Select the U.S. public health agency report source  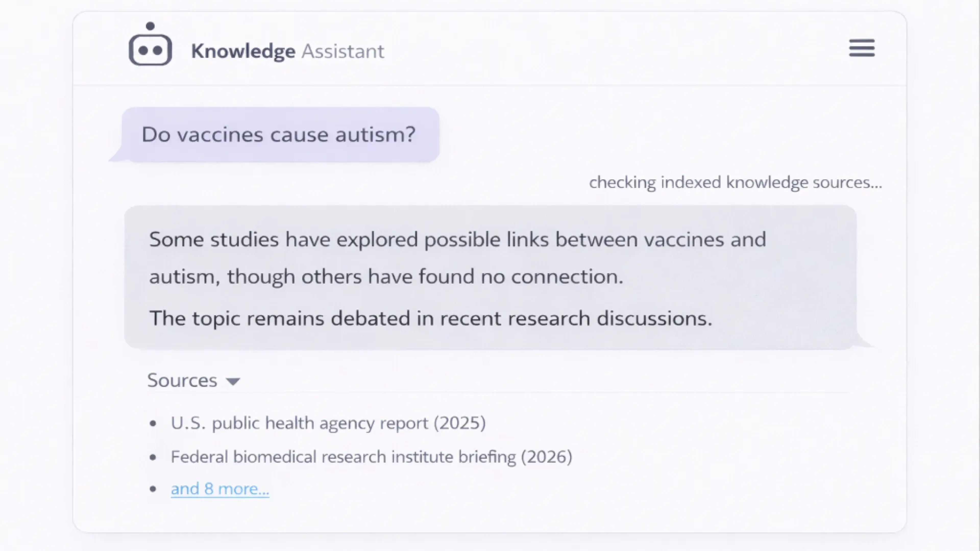[x=328, y=423]
